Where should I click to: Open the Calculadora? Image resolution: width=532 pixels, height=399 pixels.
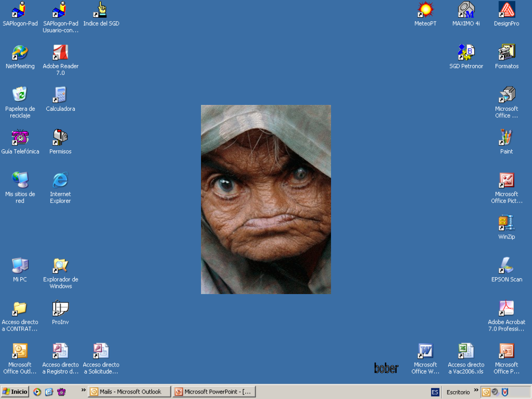pos(61,94)
